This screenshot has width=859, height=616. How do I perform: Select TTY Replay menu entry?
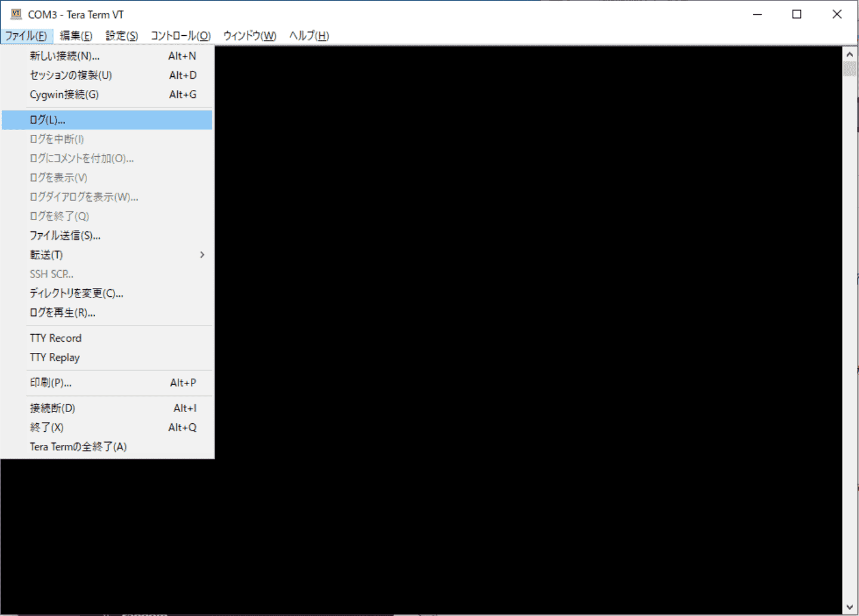[x=54, y=357]
